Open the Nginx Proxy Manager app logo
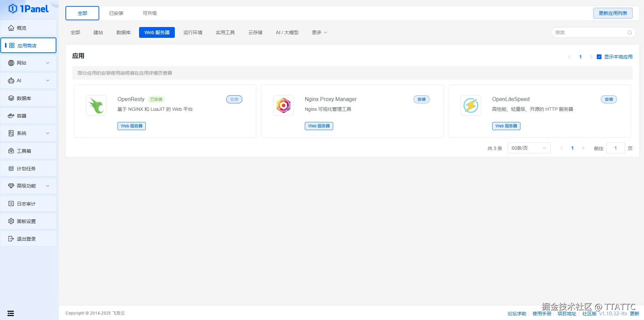Screen dimensions: 644x320 (x=284, y=105)
